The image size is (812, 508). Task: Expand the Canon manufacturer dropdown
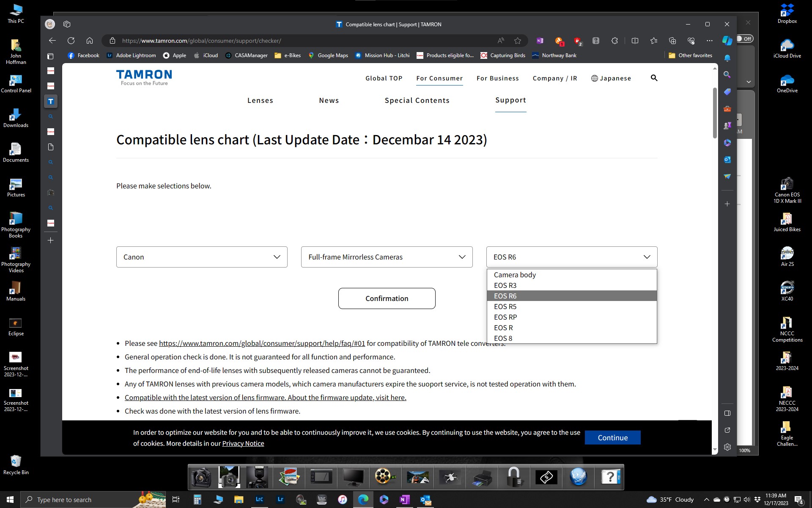[202, 257]
